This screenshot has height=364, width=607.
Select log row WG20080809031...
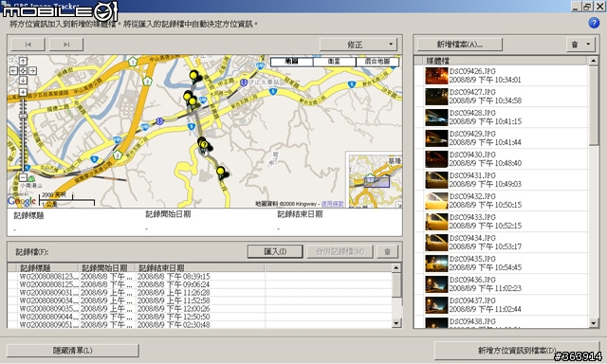coord(200,293)
